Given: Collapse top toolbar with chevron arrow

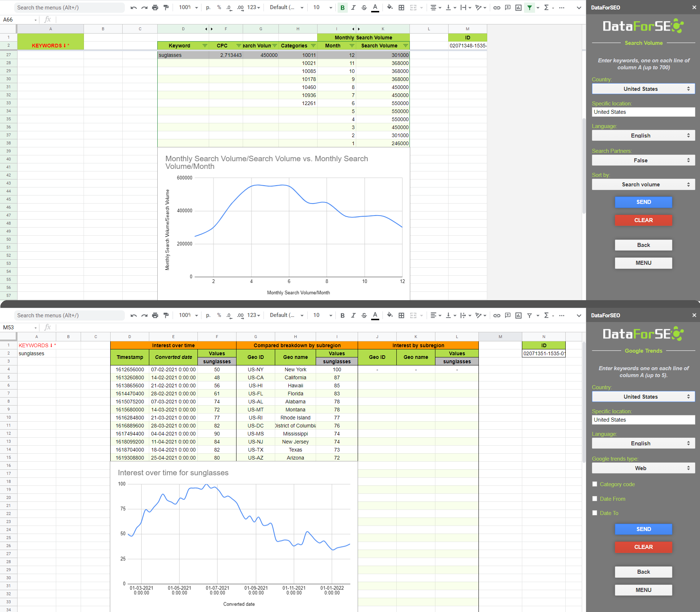Looking at the screenshot, I should pyautogui.click(x=579, y=8).
